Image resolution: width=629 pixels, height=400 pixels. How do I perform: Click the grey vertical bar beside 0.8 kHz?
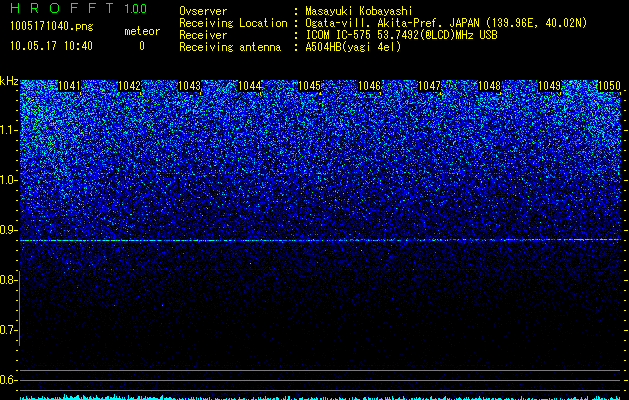click(19, 308)
